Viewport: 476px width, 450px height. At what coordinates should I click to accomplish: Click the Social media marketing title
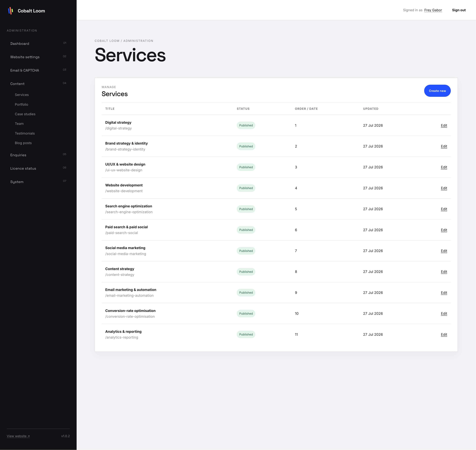[125, 248]
